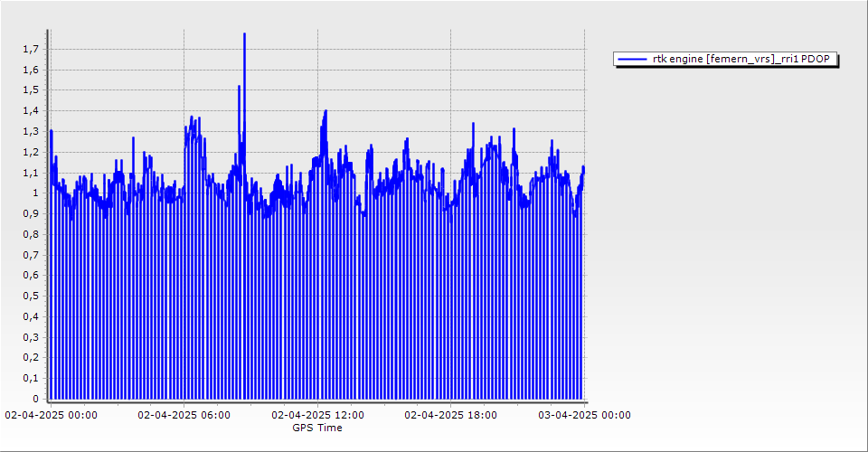The width and height of the screenshot is (868, 452).
Task: Click the 02-04-2025 06:00 x-axis label
Action: 184,416
